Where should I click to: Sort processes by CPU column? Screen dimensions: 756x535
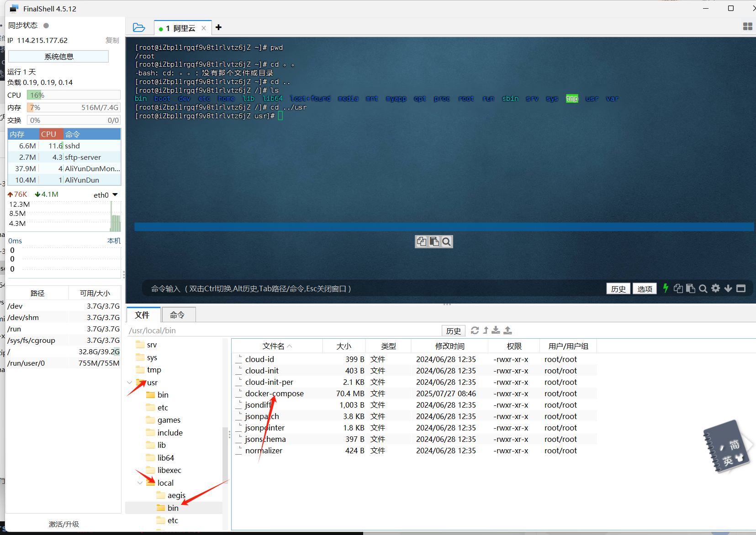[50, 134]
